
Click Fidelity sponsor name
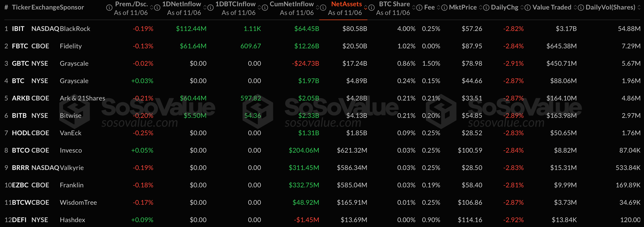pyautogui.click(x=71, y=46)
